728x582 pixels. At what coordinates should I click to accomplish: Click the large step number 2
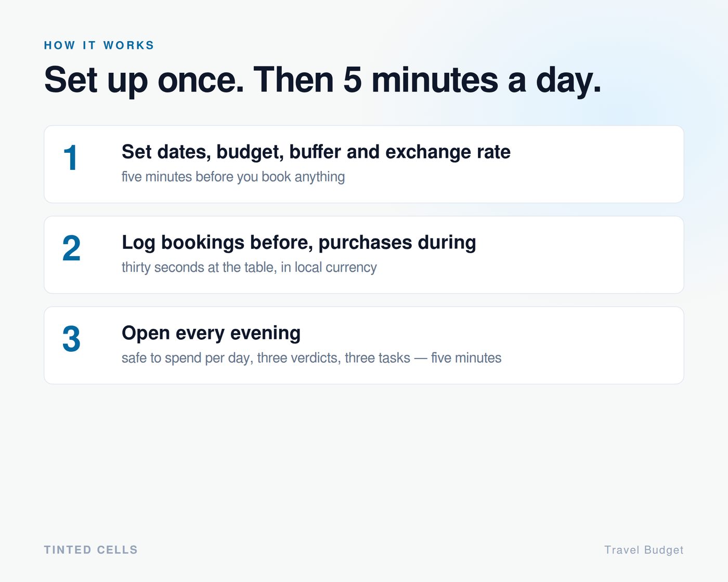point(71,248)
